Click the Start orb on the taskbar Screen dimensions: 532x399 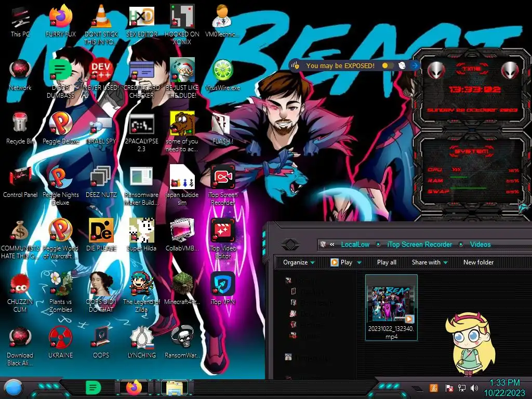click(14, 388)
